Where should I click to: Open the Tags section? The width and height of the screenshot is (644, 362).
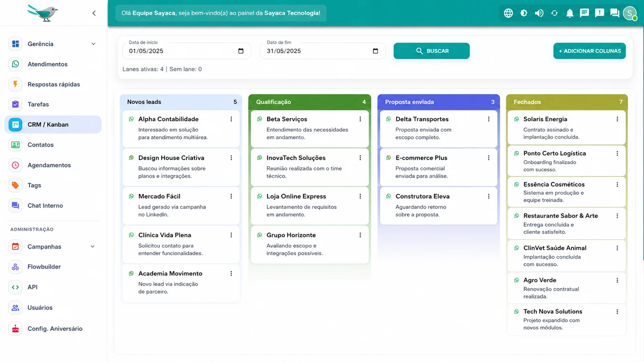(x=53, y=185)
